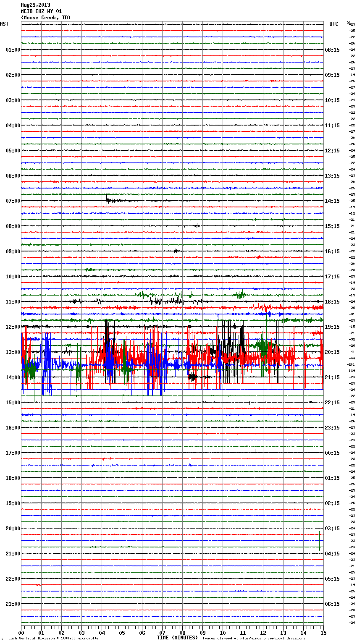Click the location label '(Moose Creek, ID)'
Screen dimensions: 357x644
pos(46,18)
